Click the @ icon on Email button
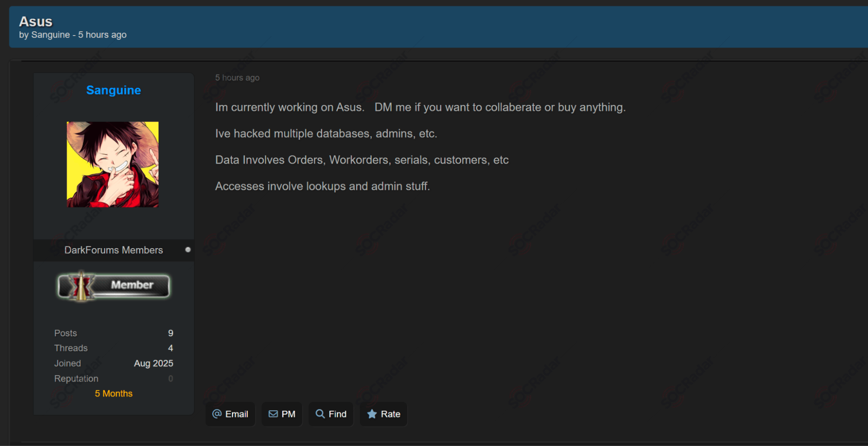868x446 pixels. point(217,414)
